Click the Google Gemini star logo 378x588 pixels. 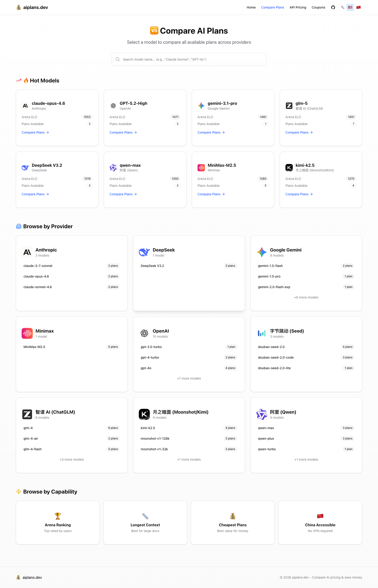(262, 252)
